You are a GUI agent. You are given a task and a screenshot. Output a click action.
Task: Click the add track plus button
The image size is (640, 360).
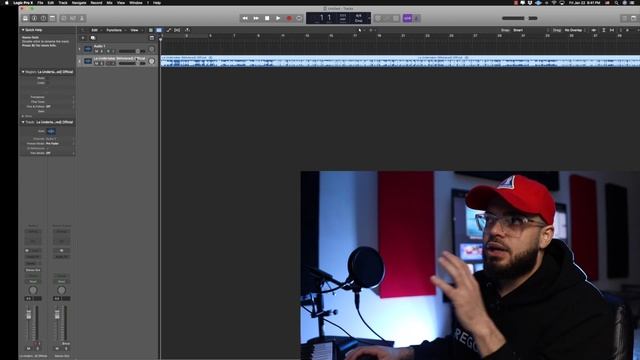pyautogui.click(x=83, y=38)
